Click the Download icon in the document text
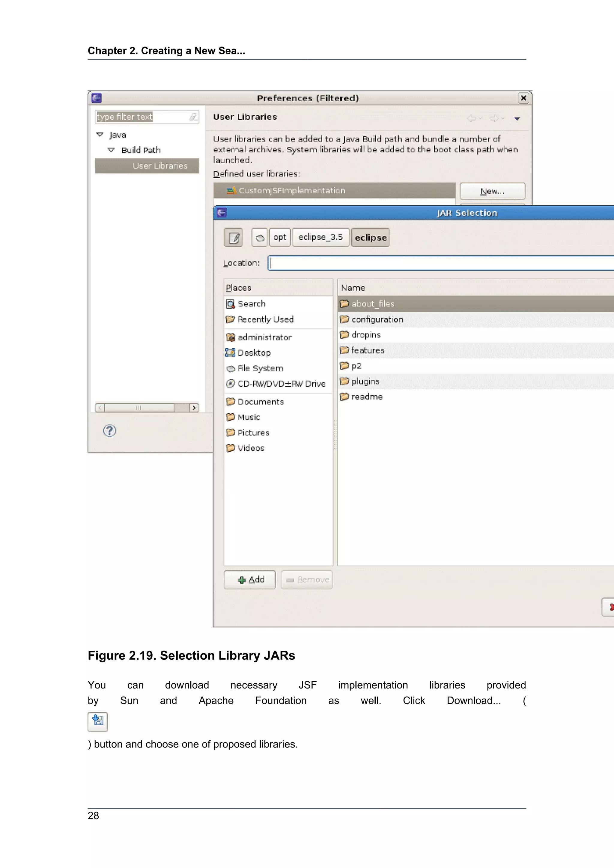614x868 pixels. click(x=98, y=722)
